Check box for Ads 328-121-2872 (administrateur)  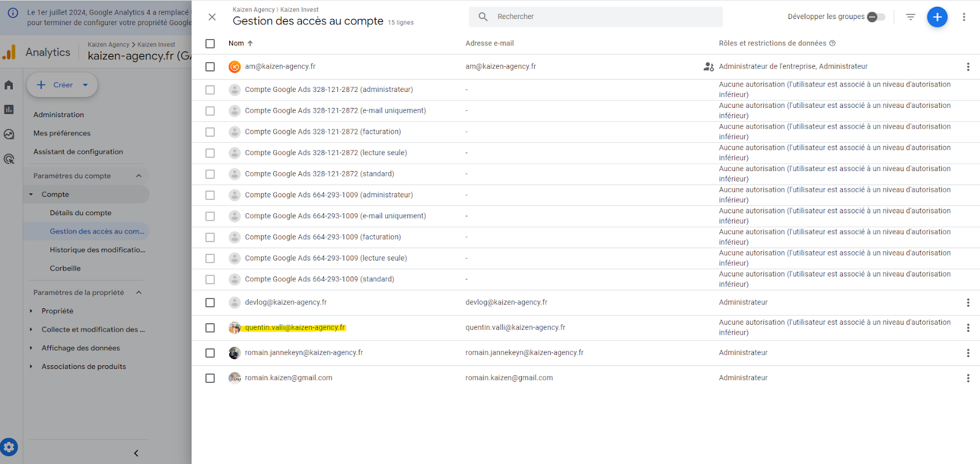pos(210,90)
